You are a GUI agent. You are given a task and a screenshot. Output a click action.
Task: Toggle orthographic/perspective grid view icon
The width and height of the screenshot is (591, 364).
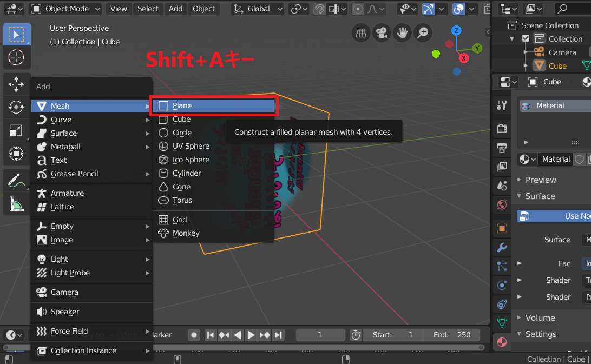click(x=360, y=33)
